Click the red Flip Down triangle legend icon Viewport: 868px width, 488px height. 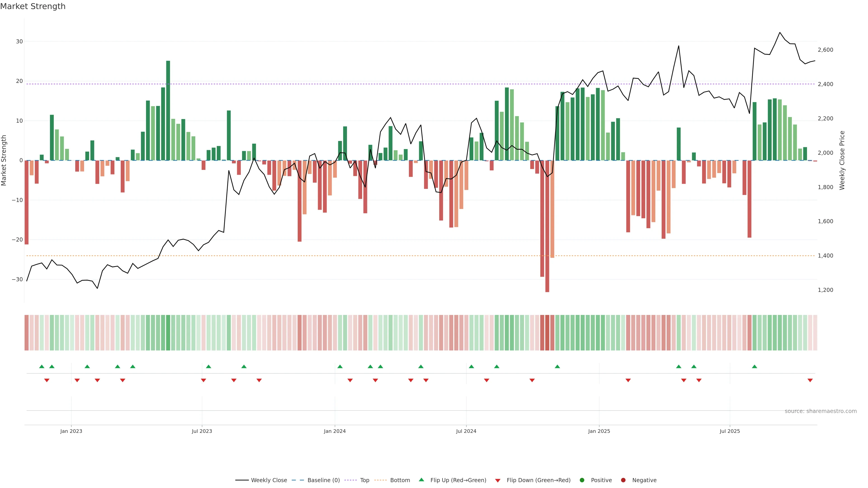[497, 481]
